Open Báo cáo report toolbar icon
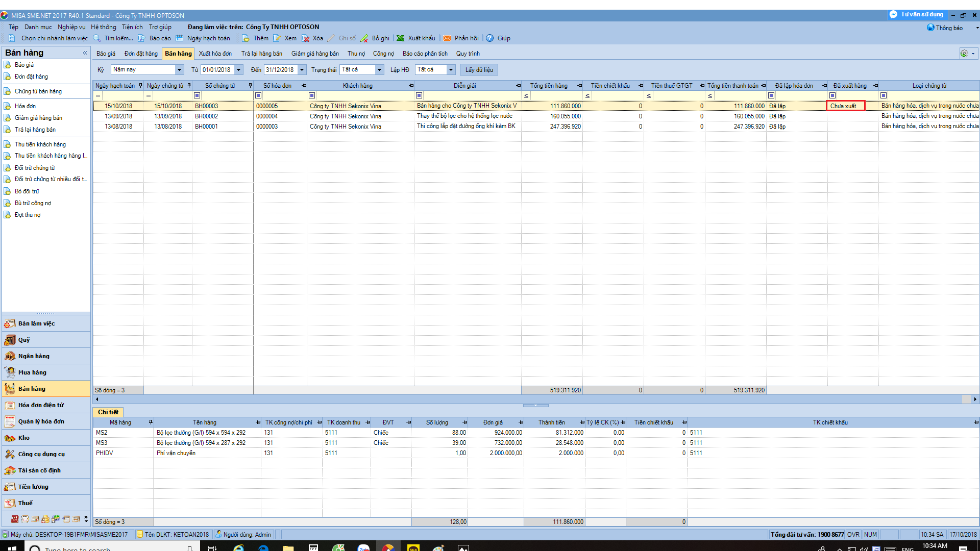Viewport: 980px width, 551px height. pos(141,38)
